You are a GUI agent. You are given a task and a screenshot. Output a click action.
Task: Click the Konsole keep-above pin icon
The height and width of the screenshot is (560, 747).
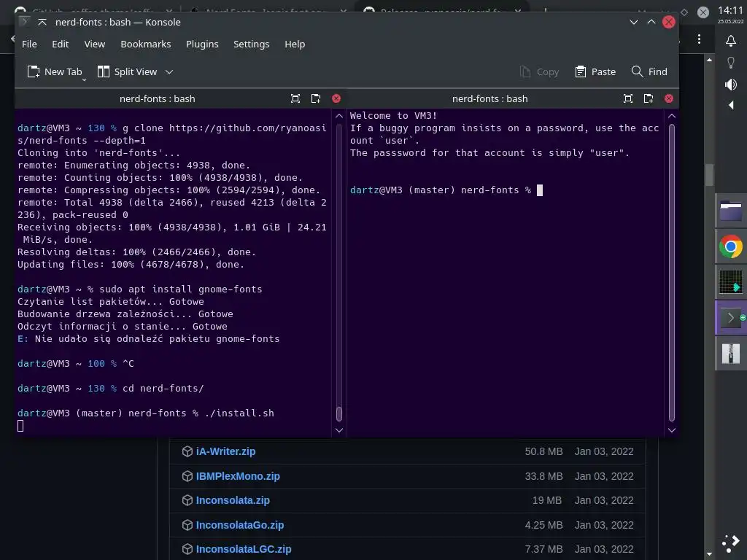[x=42, y=22]
